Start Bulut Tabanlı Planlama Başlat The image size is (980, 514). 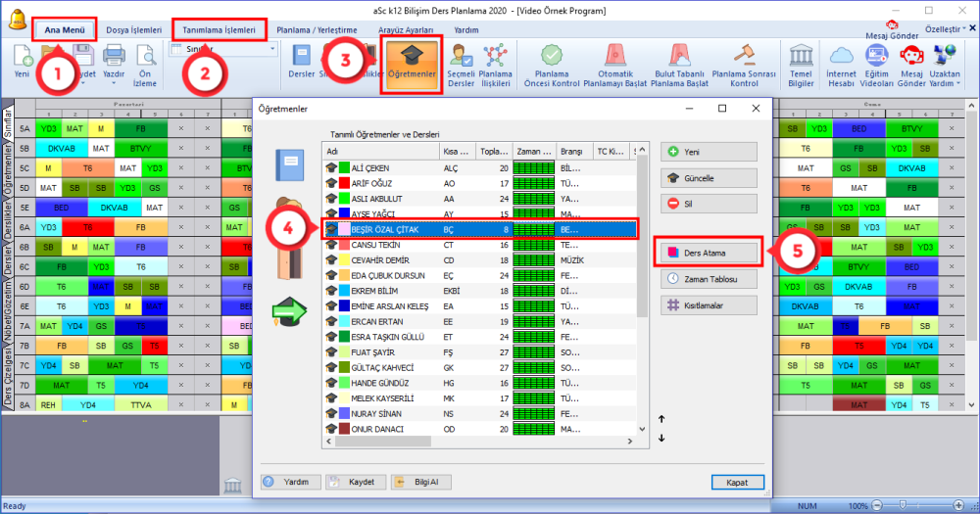679,66
